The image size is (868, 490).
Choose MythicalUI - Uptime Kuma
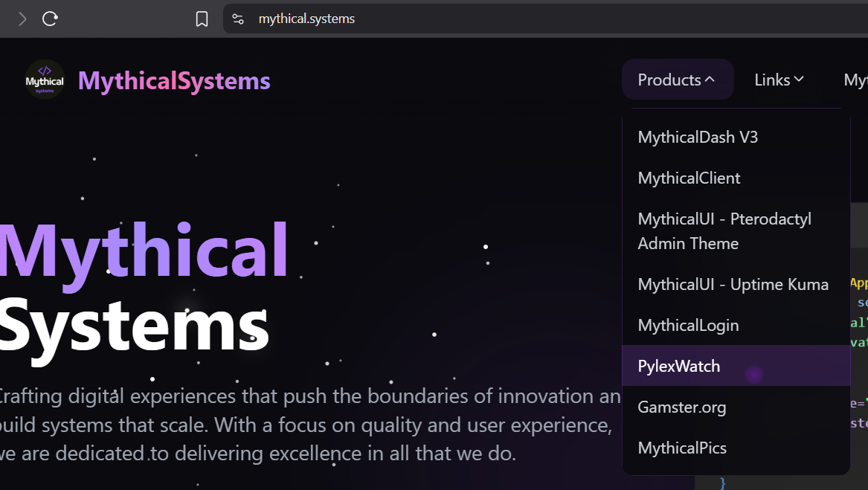[733, 284]
